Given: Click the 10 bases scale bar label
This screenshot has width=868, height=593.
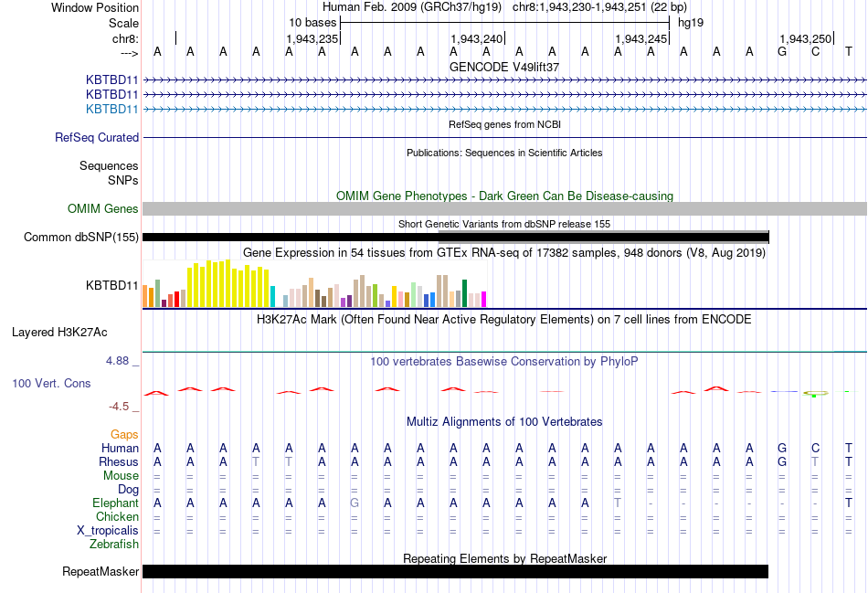Looking at the screenshot, I should [312, 23].
